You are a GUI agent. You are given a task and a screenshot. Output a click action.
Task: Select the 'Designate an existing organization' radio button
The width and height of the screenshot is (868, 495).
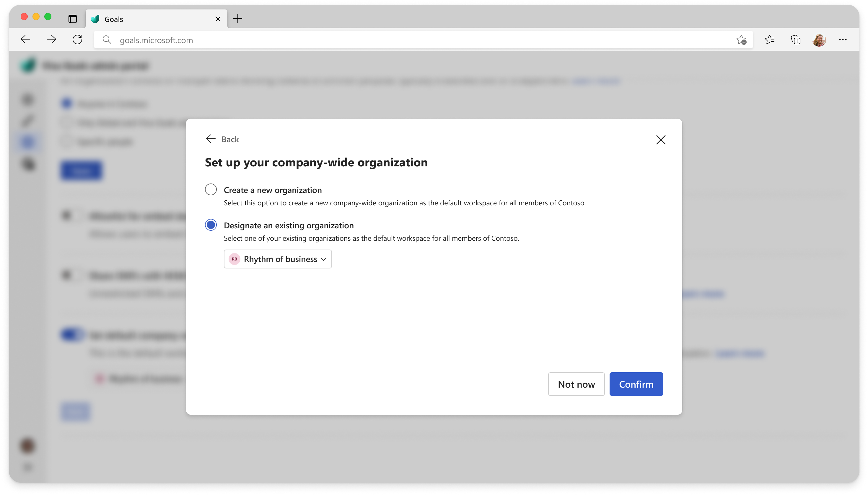(211, 225)
